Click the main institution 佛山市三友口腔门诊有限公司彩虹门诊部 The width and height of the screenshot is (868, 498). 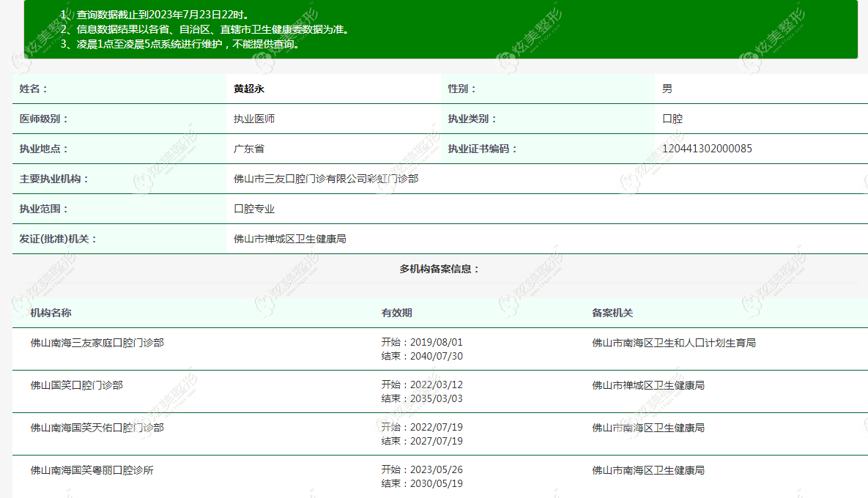[x=326, y=179]
